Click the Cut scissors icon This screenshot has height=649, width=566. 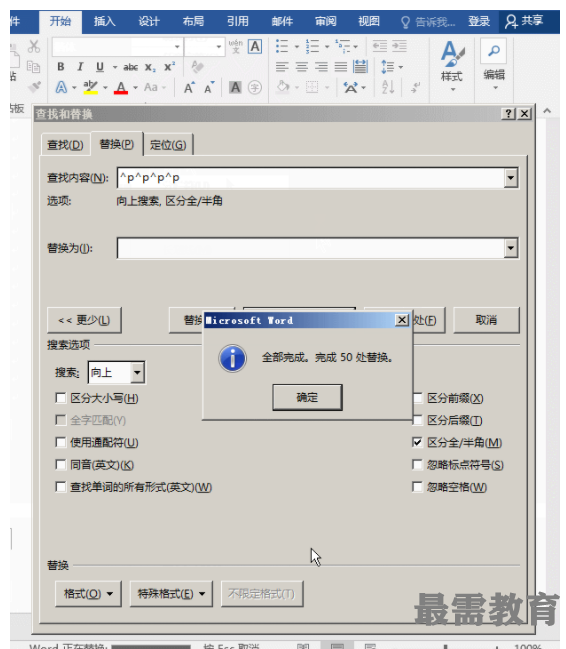(34, 46)
